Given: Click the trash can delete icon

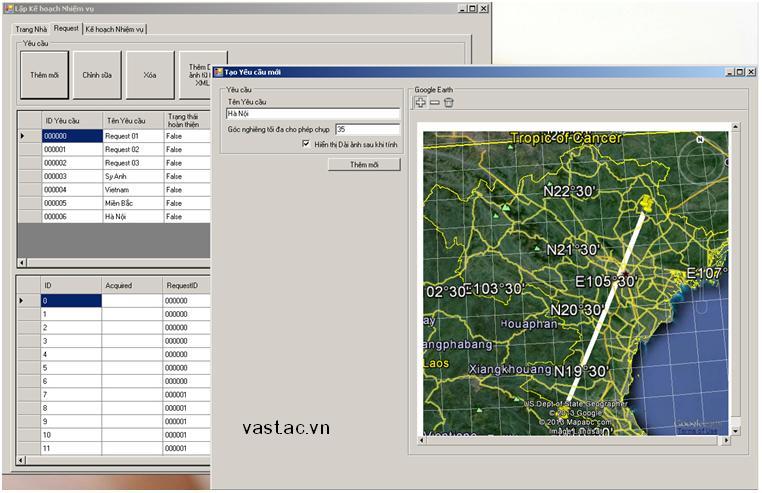Looking at the screenshot, I should coord(449,102).
